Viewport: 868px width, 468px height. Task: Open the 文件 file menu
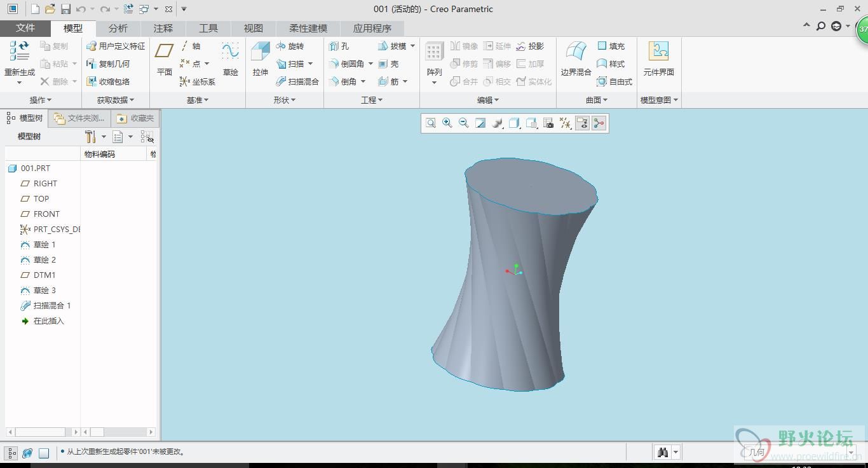click(25, 28)
